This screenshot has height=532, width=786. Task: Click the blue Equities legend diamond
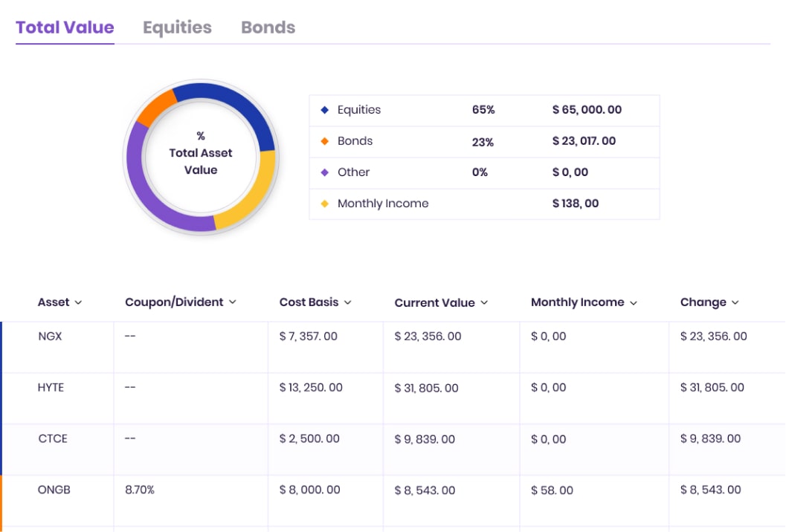point(324,110)
